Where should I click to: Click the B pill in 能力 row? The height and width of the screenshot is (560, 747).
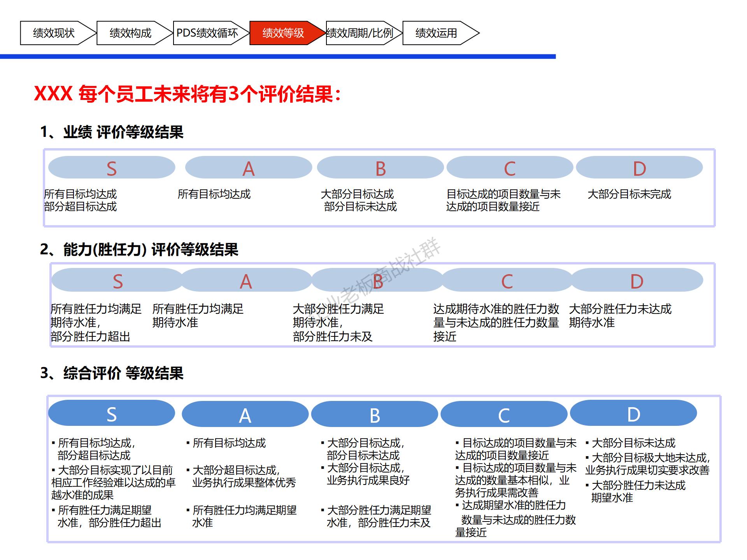pos(377,280)
